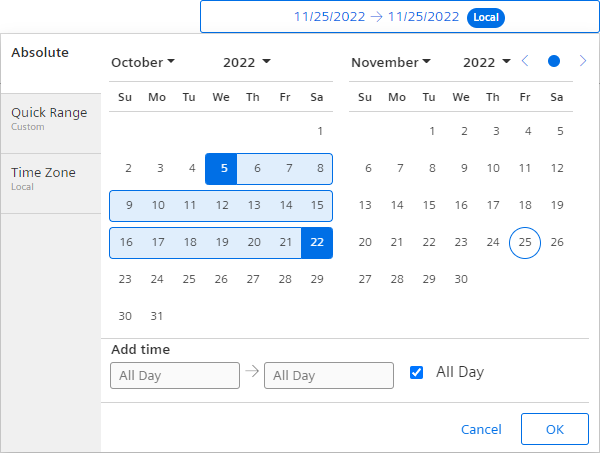Choose October 14

285,205
